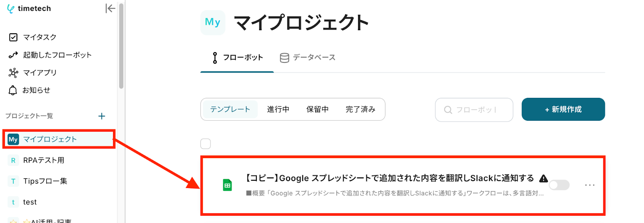Image resolution: width=644 pixels, height=223 pixels.
Task: Filter the list by 保留中
Action: click(x=318, y=109)
